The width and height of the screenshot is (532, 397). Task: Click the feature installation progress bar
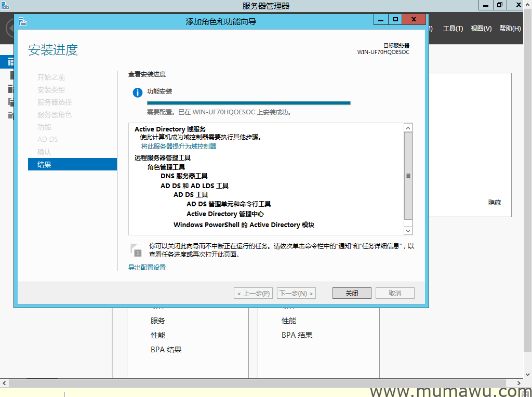(248, 103)
